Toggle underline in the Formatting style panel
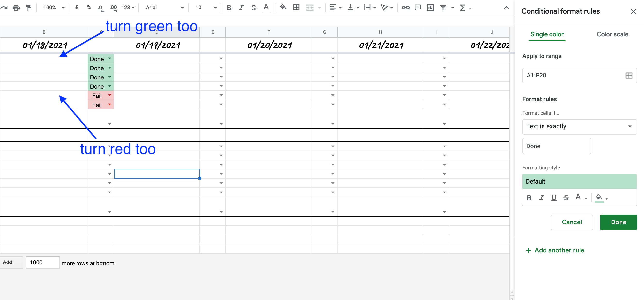 pos(554,198)
